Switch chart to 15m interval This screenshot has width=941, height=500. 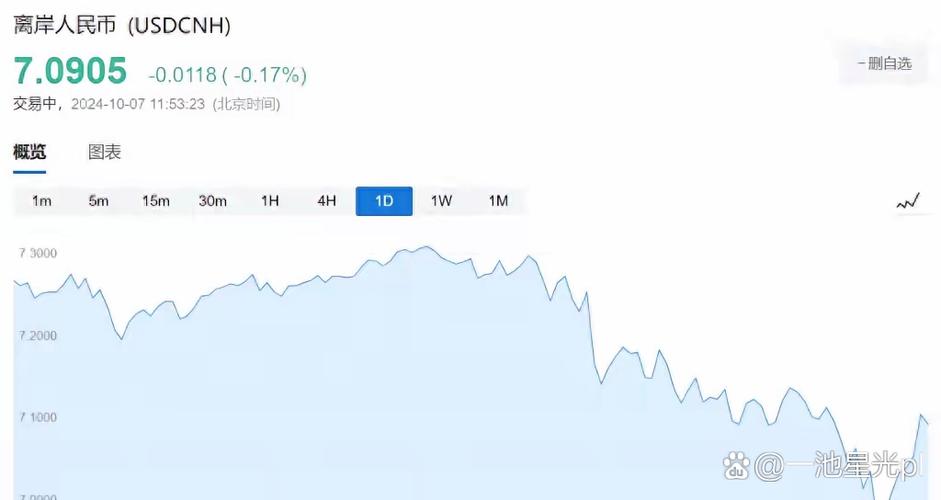pos(155,201)
